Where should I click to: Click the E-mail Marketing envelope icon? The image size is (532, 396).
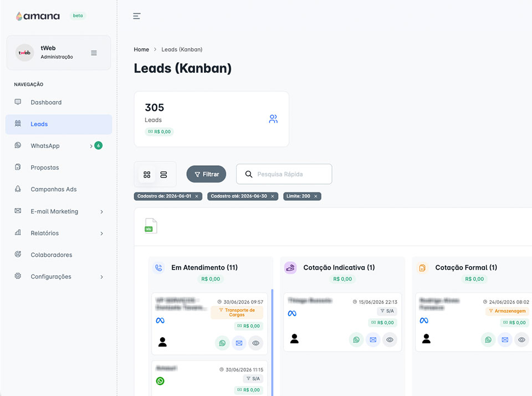click(x=18, y=211)
